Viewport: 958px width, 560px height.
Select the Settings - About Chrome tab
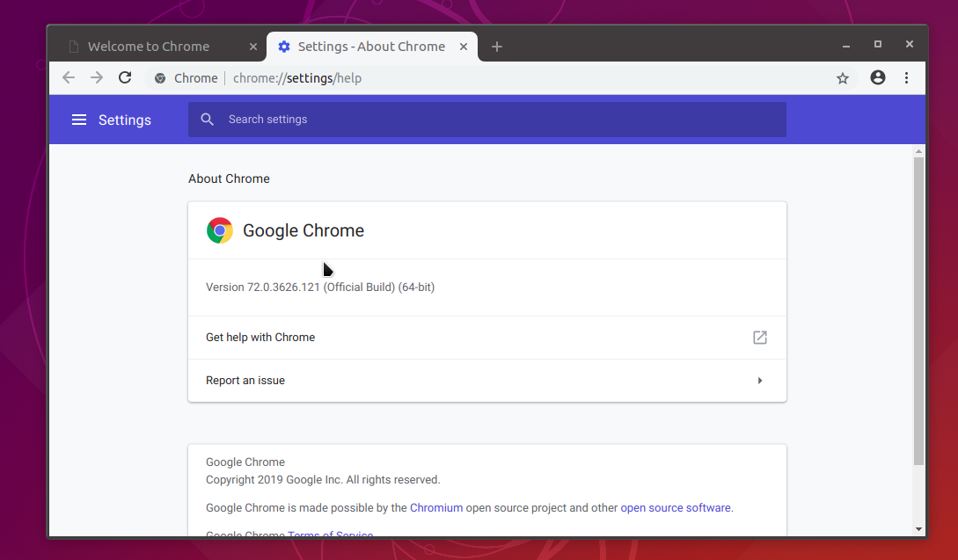pos(372,47)
